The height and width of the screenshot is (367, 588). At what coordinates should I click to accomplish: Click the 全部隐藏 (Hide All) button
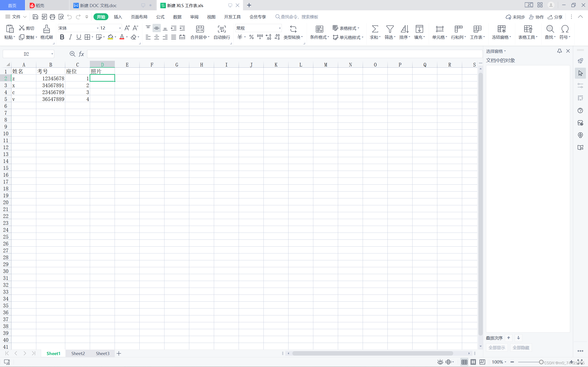pyautogui.click(x=521, y=348)
